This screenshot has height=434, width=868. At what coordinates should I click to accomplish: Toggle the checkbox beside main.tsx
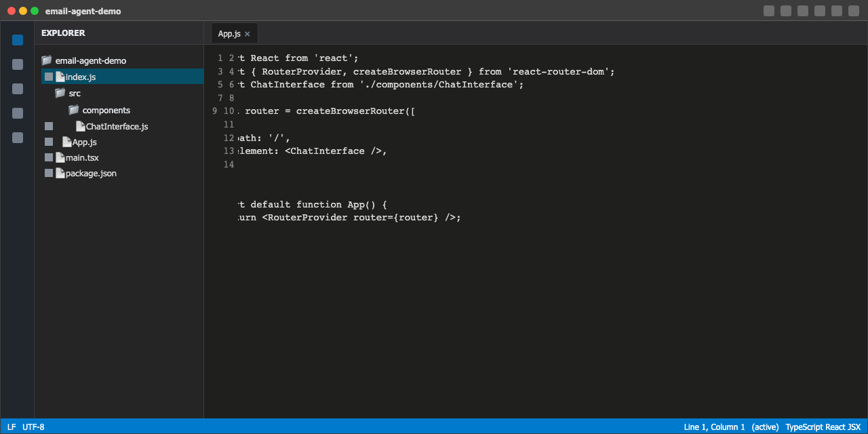coord(48,157)
